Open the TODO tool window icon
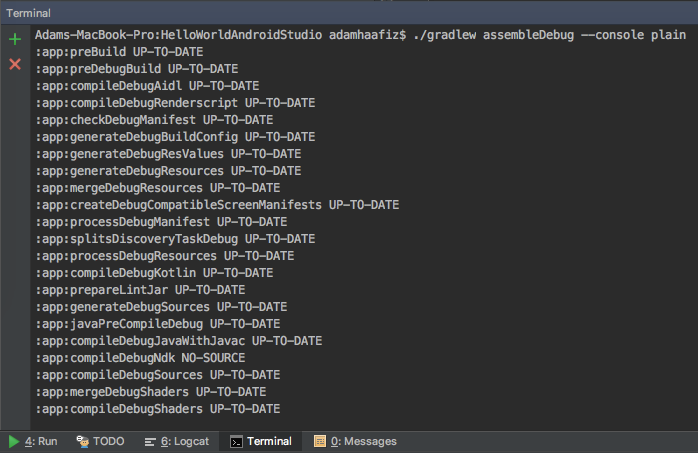This screenshot has height=453, width=698. click(83, 441)
